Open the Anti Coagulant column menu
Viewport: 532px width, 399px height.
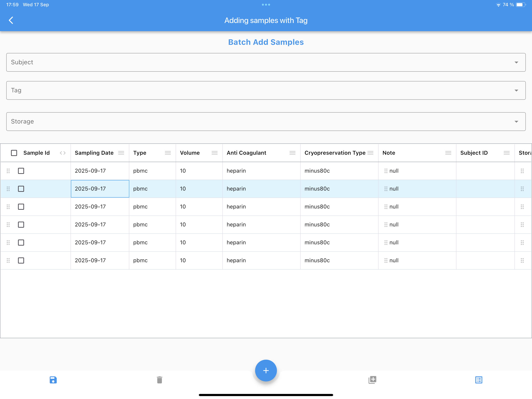click(292, 153)
